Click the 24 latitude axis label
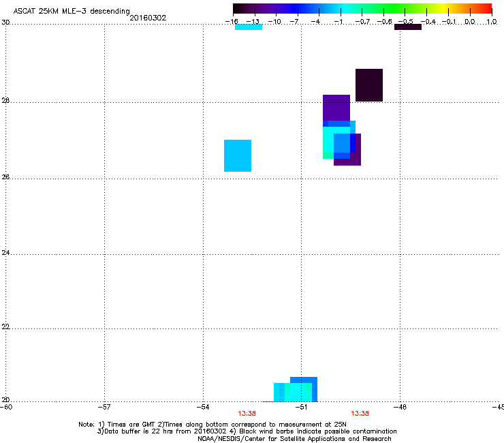 click(x=5, y=253)
